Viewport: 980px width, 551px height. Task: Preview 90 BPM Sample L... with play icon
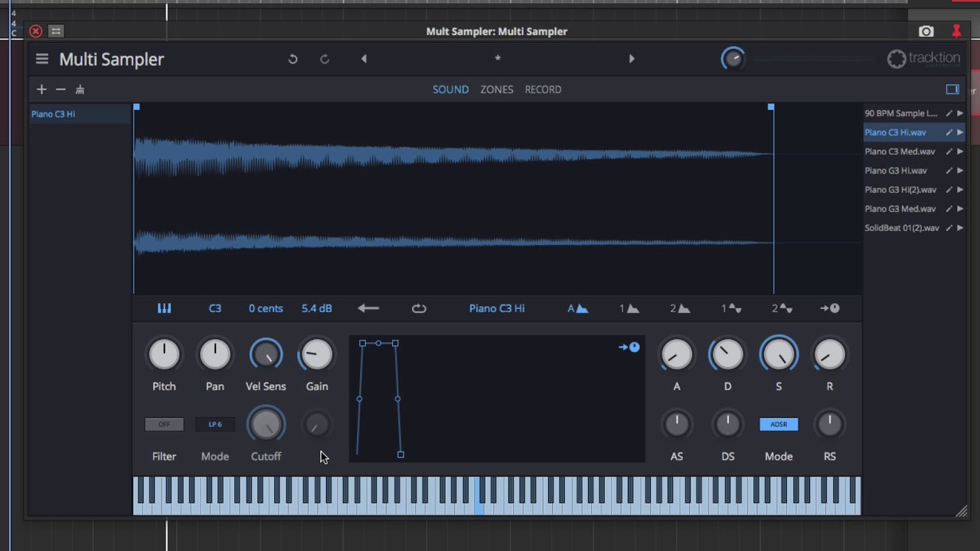pyautogui.click(x=960, y=113)
